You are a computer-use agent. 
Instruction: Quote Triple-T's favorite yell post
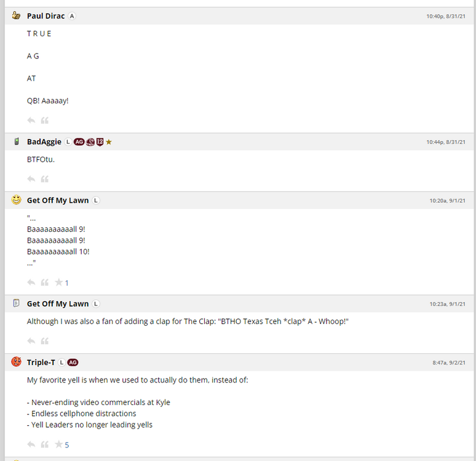(x=45, y=444)
